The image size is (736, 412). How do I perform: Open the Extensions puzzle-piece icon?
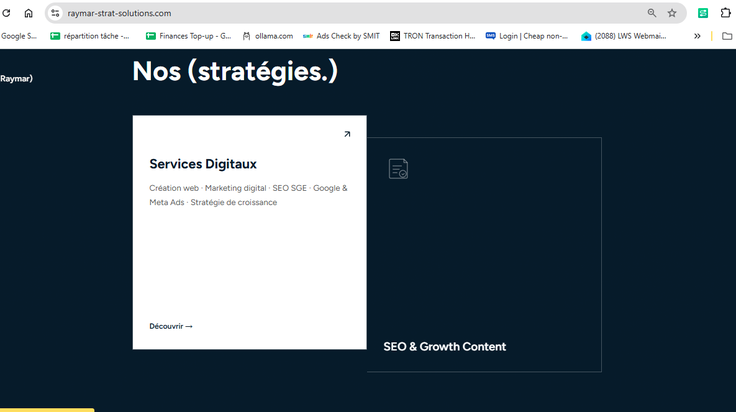[x=726, y=13]
